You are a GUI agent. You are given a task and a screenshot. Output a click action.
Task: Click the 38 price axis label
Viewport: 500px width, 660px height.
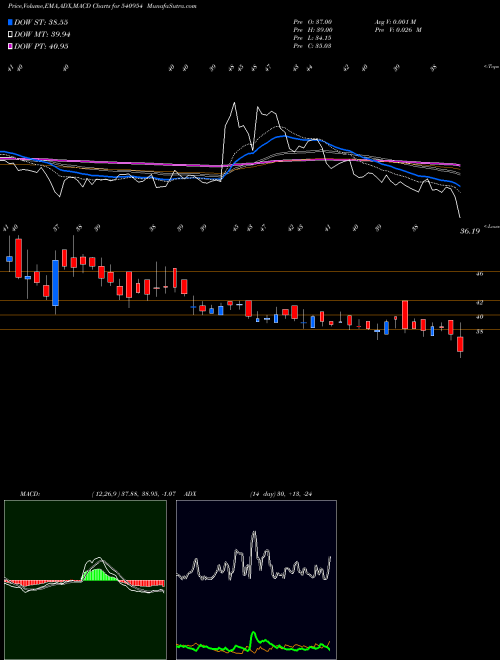(480, 332)
